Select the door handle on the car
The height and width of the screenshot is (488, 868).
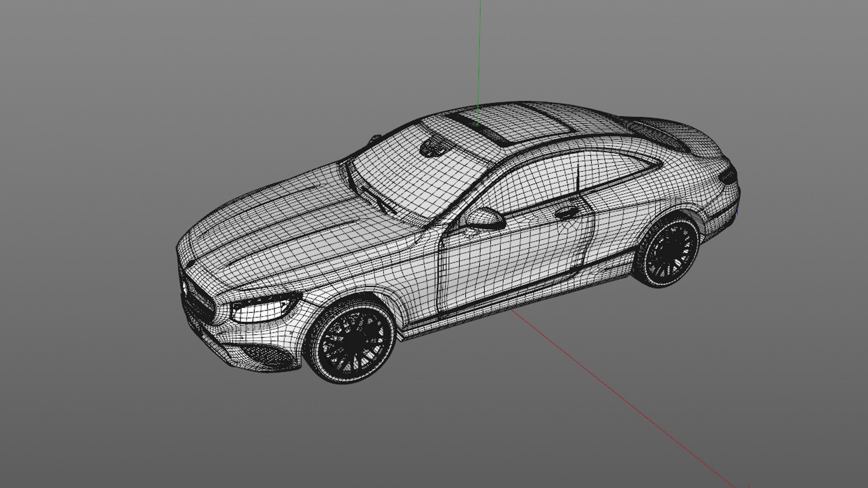click(567, 212)
